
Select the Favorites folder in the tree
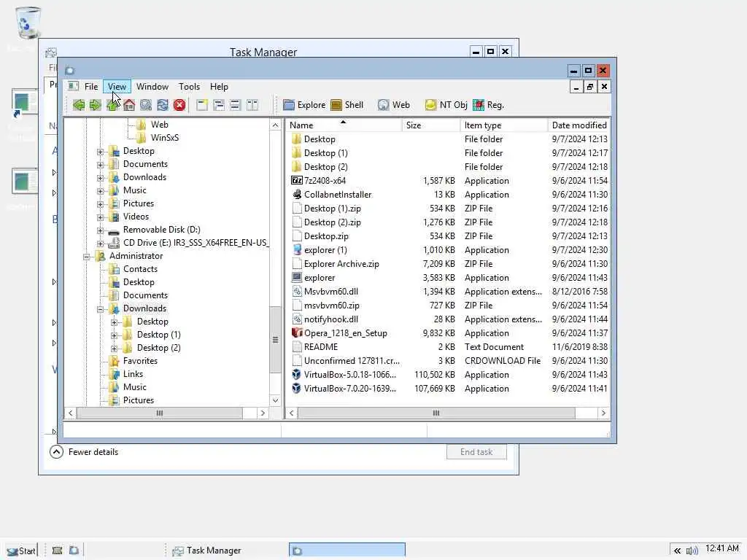[140, 361]
